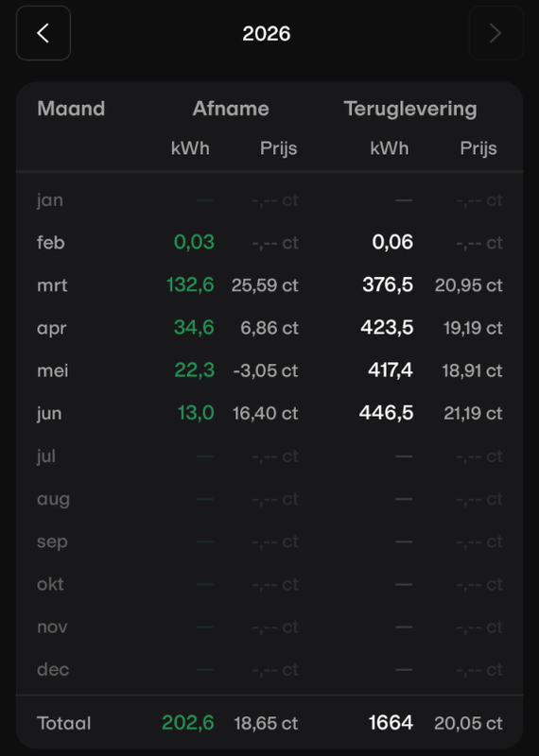The image size is (539, 756).
Task: Select the 25,59 ct mrt price
Action: coord(265,285)
